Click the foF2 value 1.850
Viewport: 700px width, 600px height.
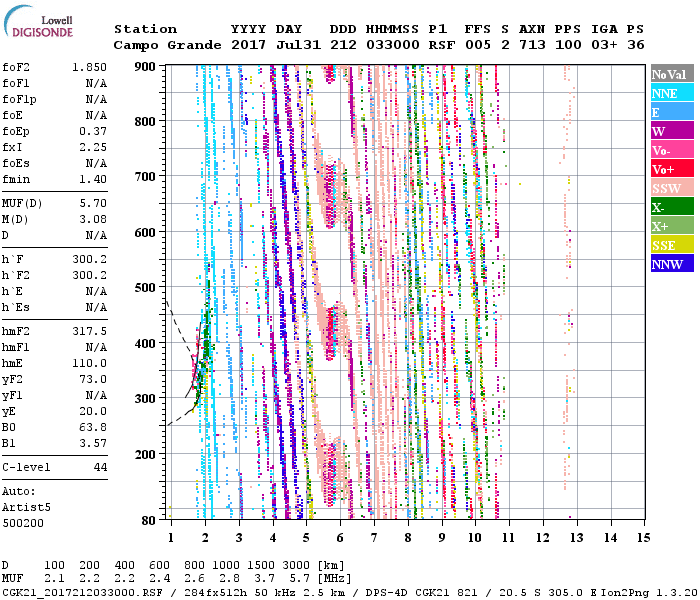coord(89,67)
